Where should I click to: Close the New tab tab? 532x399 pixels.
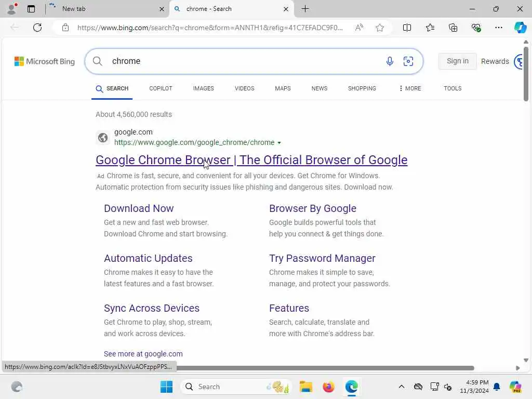point(162,9)
